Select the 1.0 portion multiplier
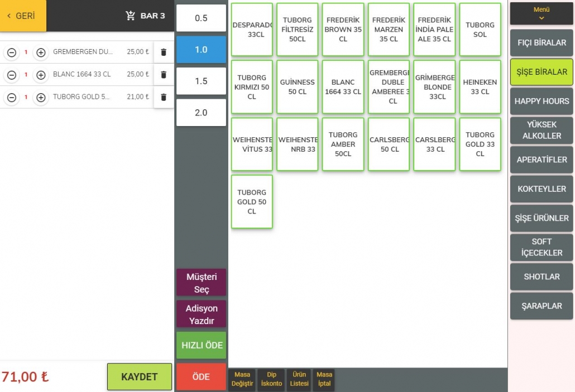This screenshot has width=575, height=392. coord(201,50)
